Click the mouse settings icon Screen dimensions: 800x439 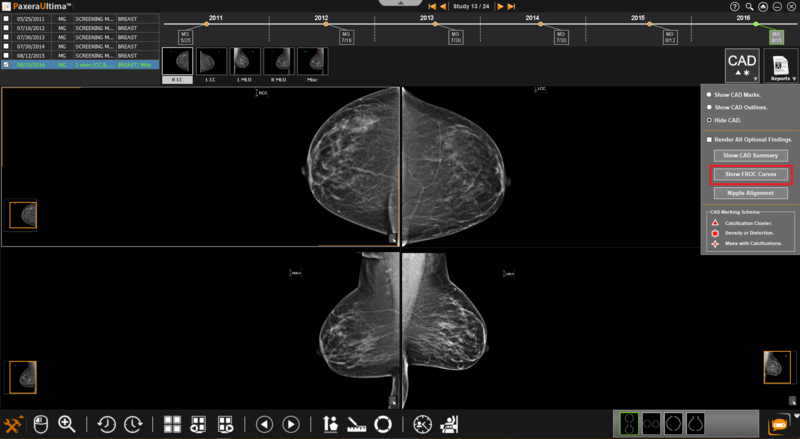click(x=41, y=424)
